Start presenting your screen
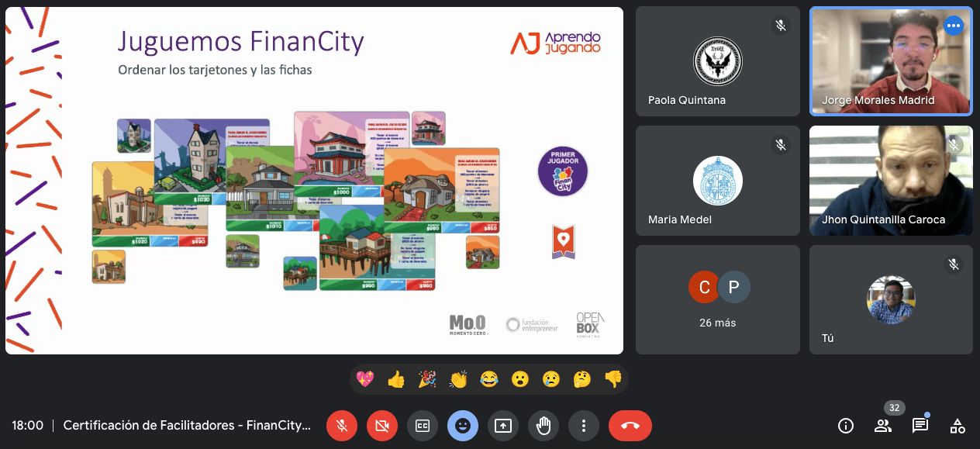The width and height of the screenshot is (980, 449). coord(503,426)
